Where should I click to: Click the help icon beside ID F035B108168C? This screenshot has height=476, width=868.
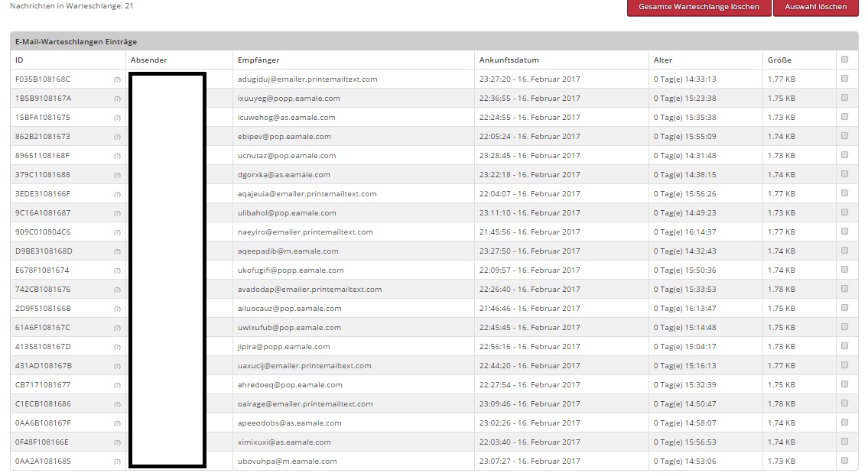click(117, 79)
